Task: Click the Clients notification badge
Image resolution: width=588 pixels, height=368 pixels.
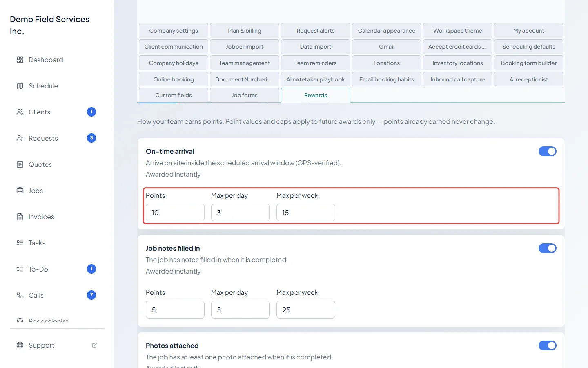Action: coord(91,112)
